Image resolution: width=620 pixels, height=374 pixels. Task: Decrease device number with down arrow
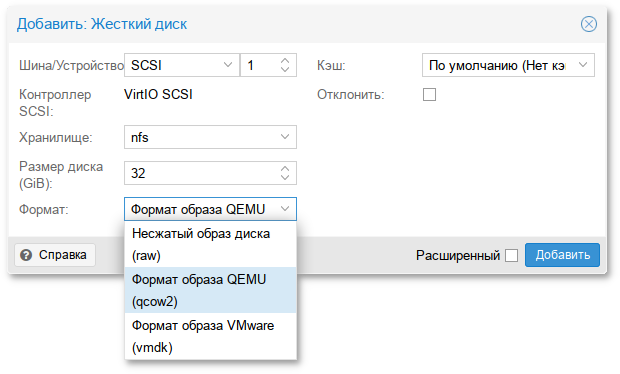pyautogui.click(x=285, y=69)
